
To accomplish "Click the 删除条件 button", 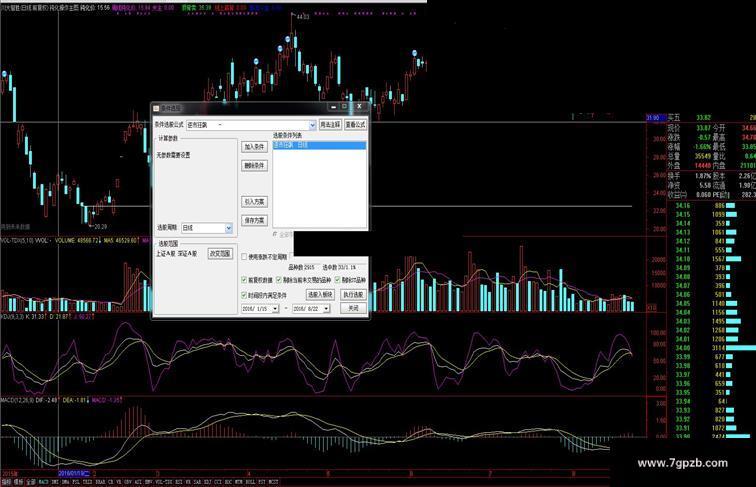I will tap(254, 166).
